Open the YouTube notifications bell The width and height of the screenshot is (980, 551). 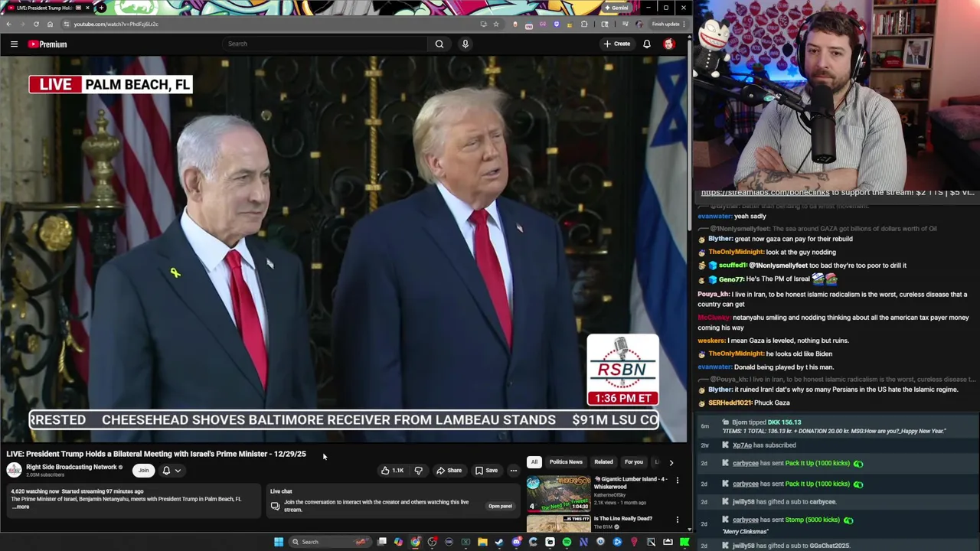pyautogui.click(x=647, y=44)
